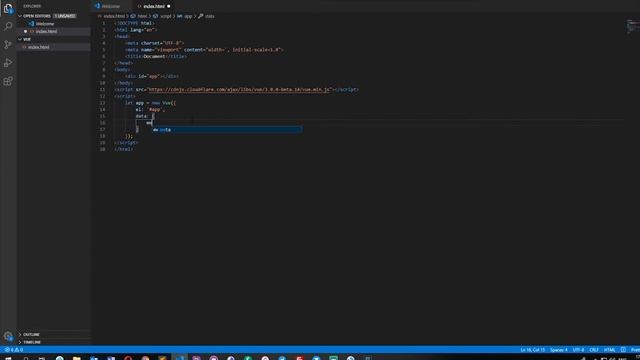Viewport: 640px width, 360px height.
Task: Click the '<title>Document</title>' line
Action: (x=156, y=56)
